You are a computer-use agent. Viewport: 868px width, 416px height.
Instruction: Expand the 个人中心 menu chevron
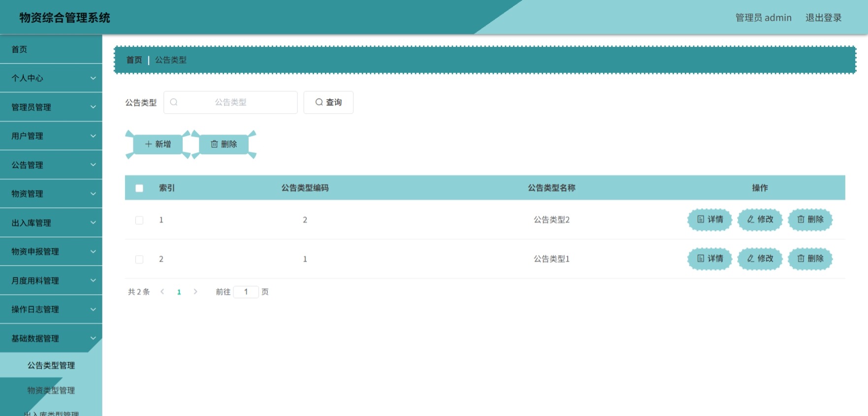click(93, 78)
